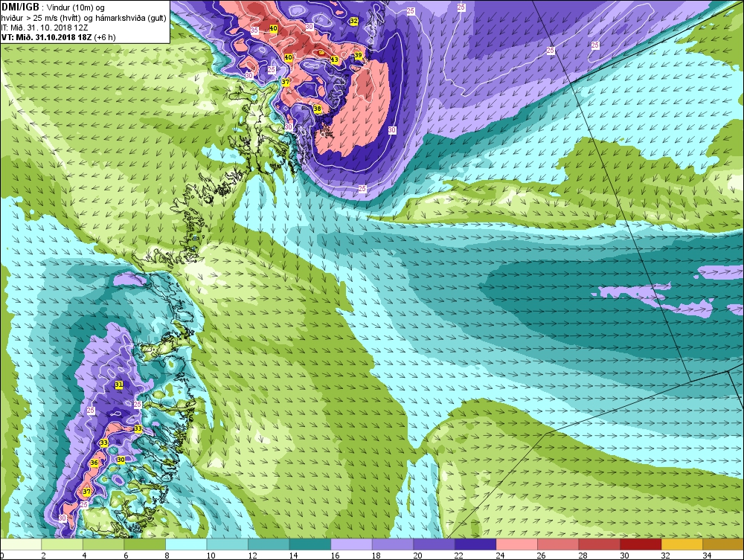Click the legend tick value 10
The image size is (744, 560).
(x=211, y=556)
